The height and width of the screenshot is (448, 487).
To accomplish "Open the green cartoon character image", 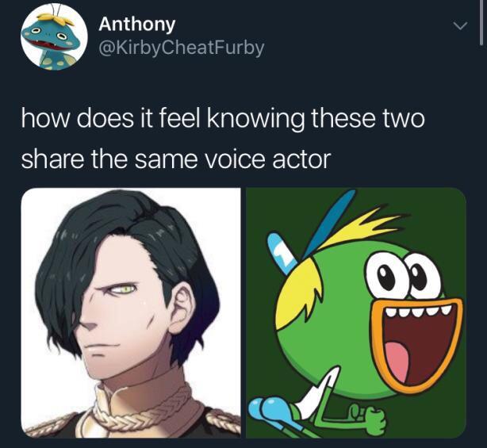I will (356, 312).
